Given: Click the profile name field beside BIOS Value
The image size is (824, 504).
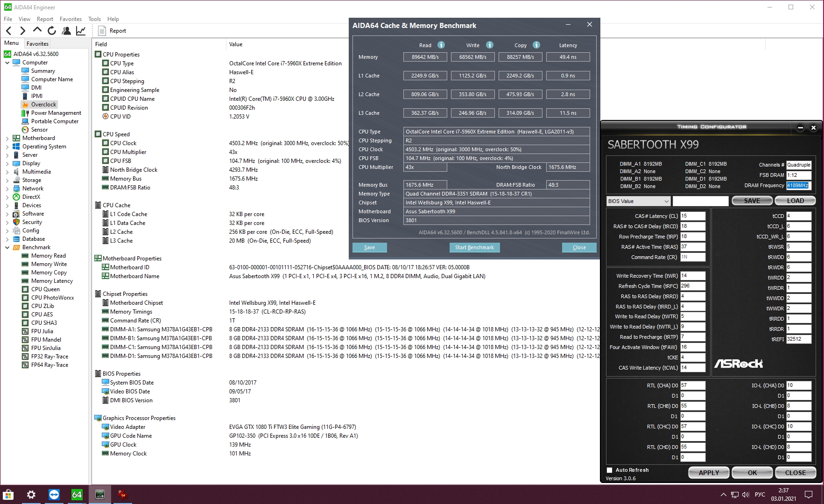Looking at the screenshot, I should click(x=700, y=201).
